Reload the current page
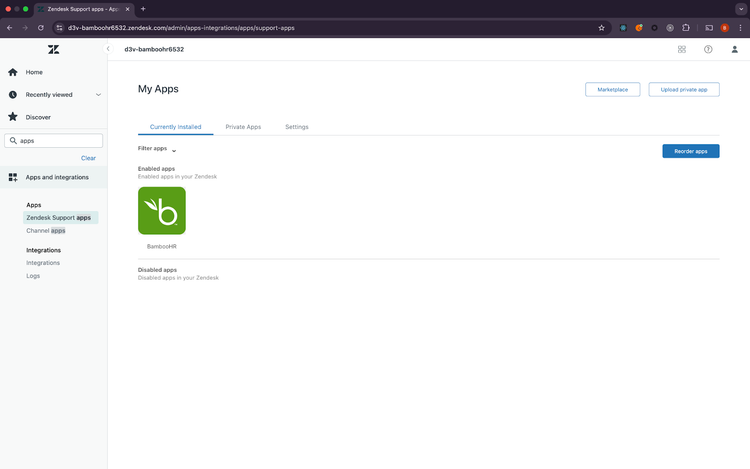This screenshot has width=750, height=469. [x=41, y=28]
